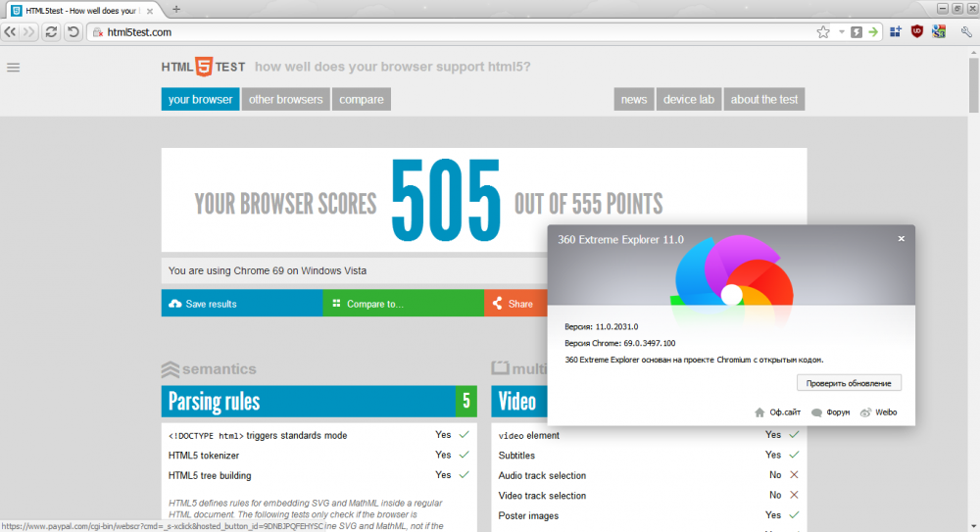Click the scrollbar down arrow
Screen dimensions: 980x532
(974, 526)
